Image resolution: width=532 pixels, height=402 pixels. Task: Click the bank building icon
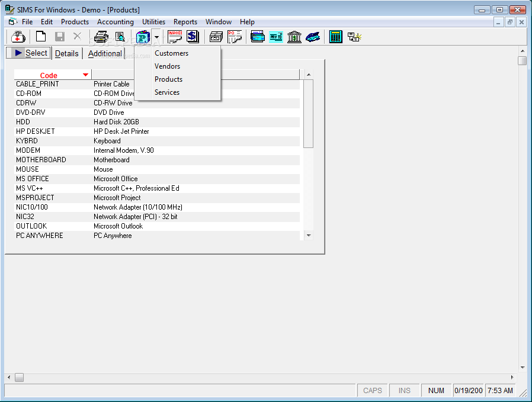pyautogui.click(x=294, y=37)
